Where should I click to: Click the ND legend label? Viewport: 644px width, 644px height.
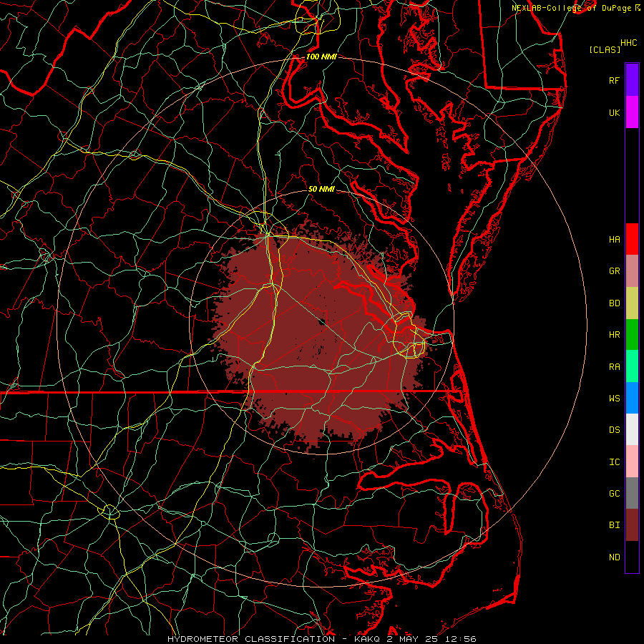pyautogui.click(x=614, y=557)
